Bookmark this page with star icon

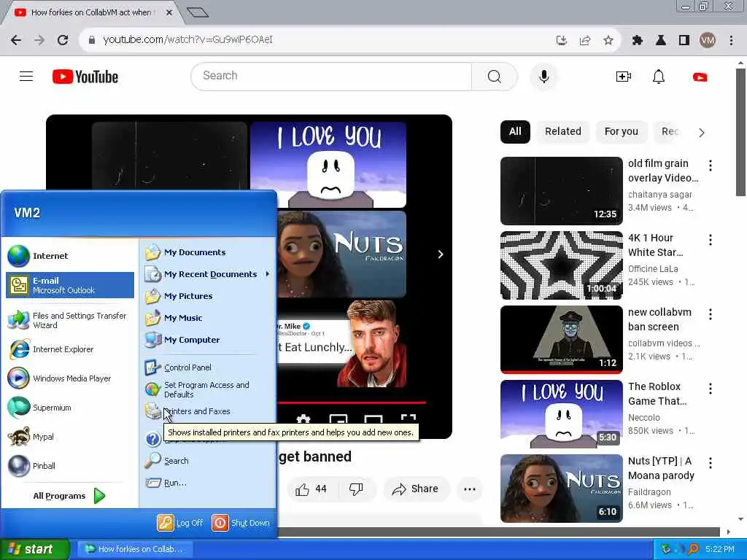(x=608, y=41)
